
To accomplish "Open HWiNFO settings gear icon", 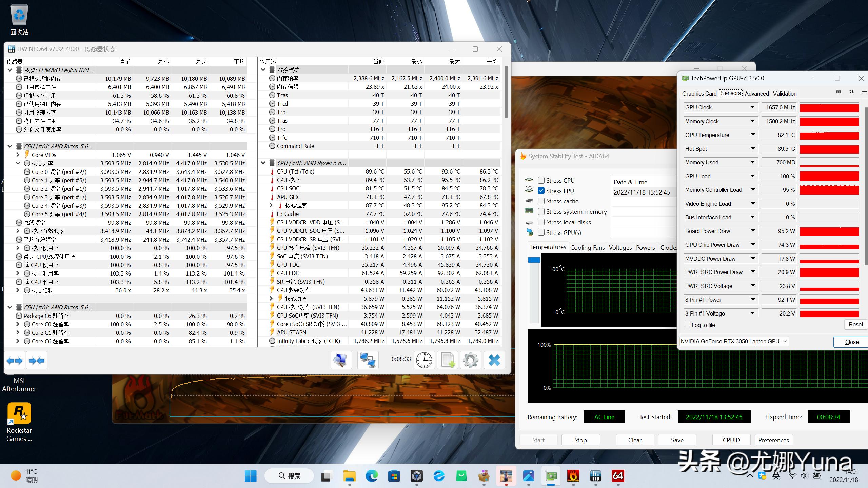I will [470, 360].
